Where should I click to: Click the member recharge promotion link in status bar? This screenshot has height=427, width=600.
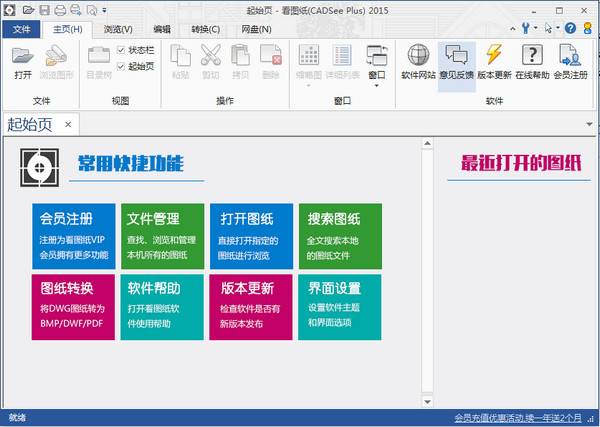[x=517, y=417]
